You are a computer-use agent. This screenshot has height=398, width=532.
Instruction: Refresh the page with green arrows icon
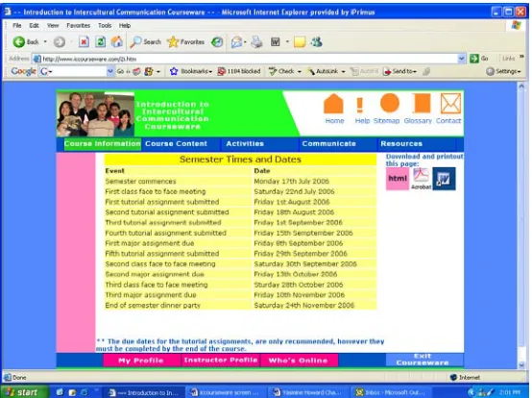pos(100,42)
